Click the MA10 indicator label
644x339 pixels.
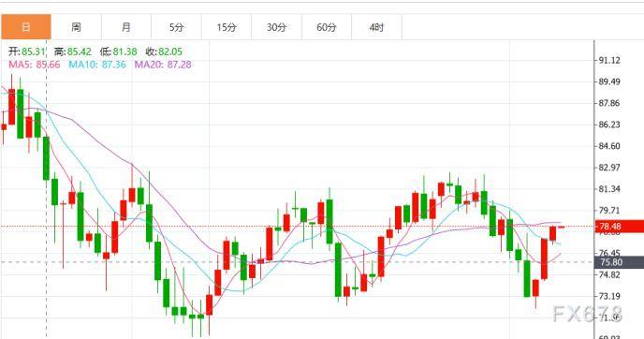[97, 65]
